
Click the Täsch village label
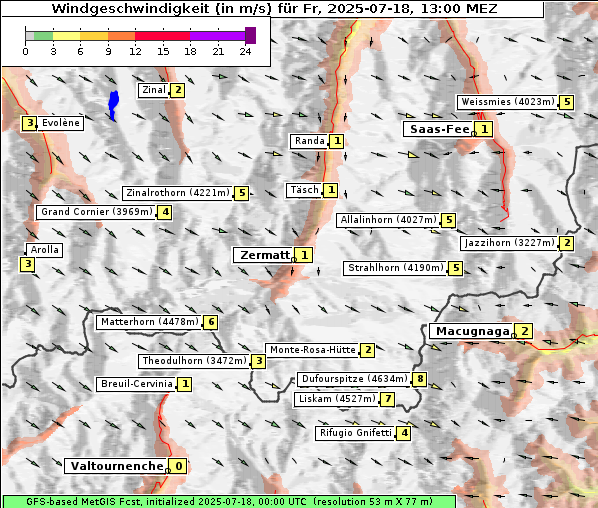[x=304, y=190]
